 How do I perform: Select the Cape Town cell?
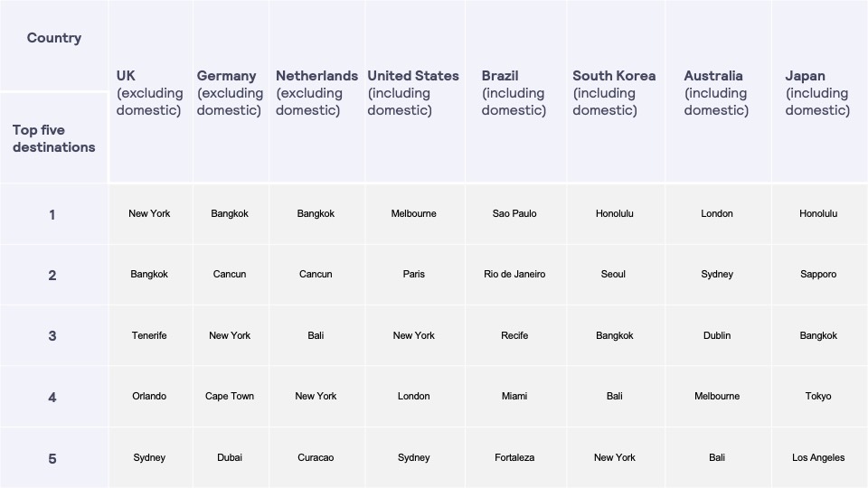click(230, 396)
